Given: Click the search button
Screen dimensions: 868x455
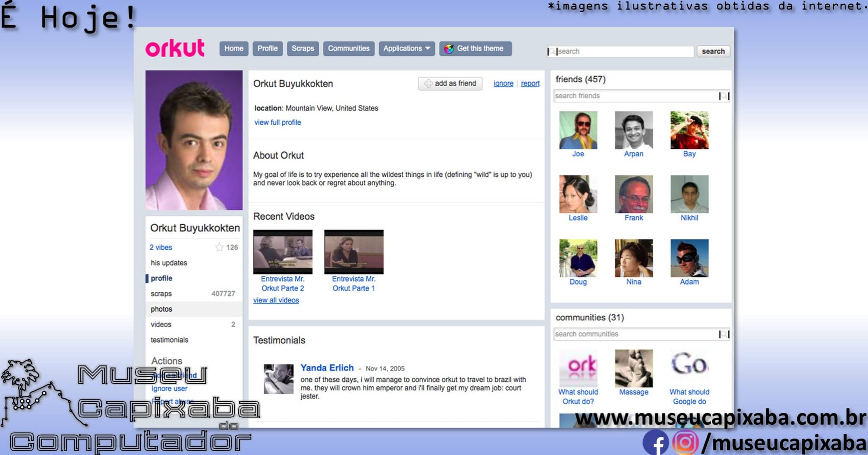Looking at the screenshot, I should (713, 51).
